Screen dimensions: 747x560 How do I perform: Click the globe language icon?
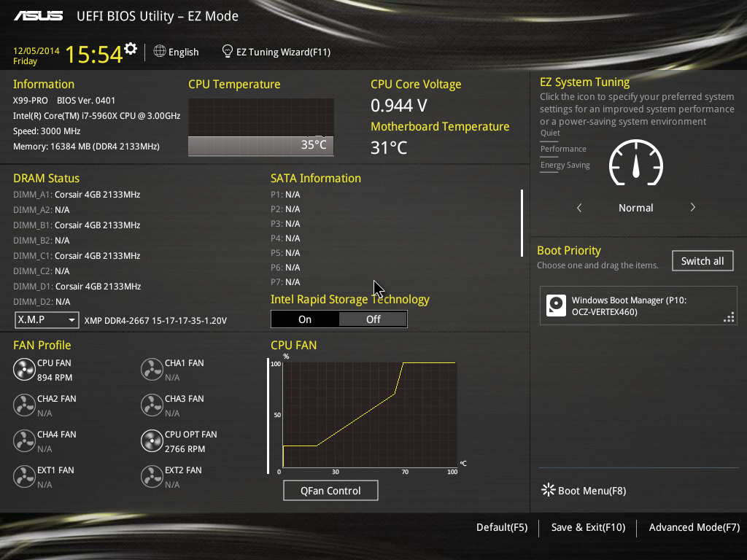point(160,52)
